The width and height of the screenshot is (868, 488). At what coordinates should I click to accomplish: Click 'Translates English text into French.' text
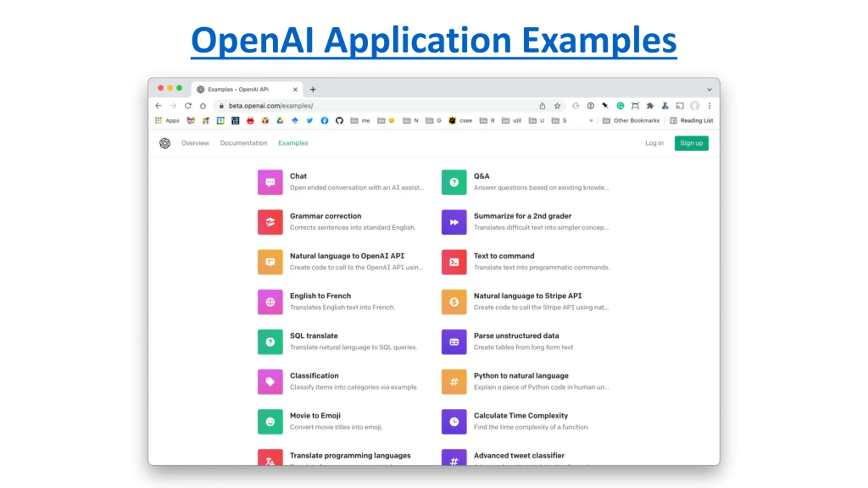pyautogui.click(x=342, y=307)
